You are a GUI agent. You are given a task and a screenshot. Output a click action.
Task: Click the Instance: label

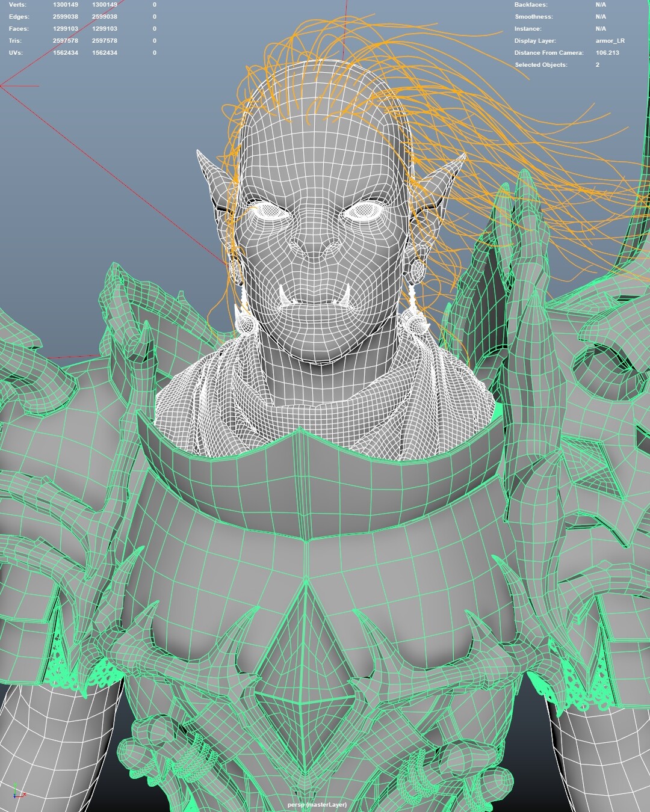click(x=528, y=28)
